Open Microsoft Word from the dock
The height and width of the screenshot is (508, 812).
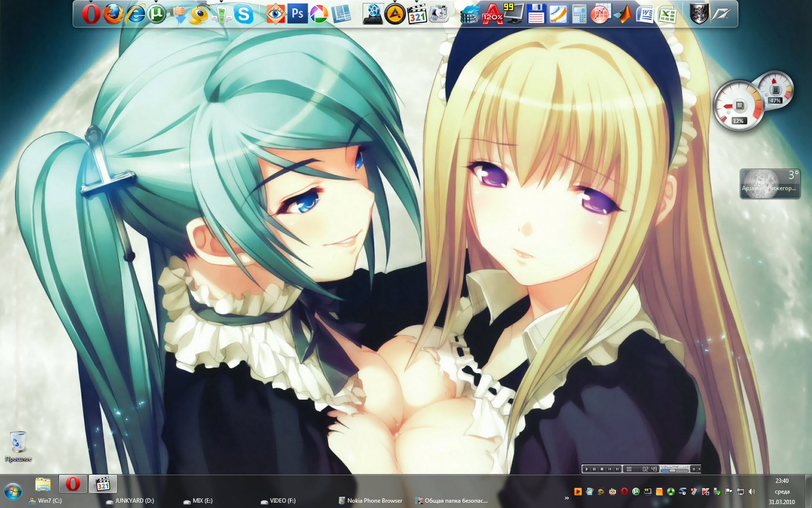(645, 14)
